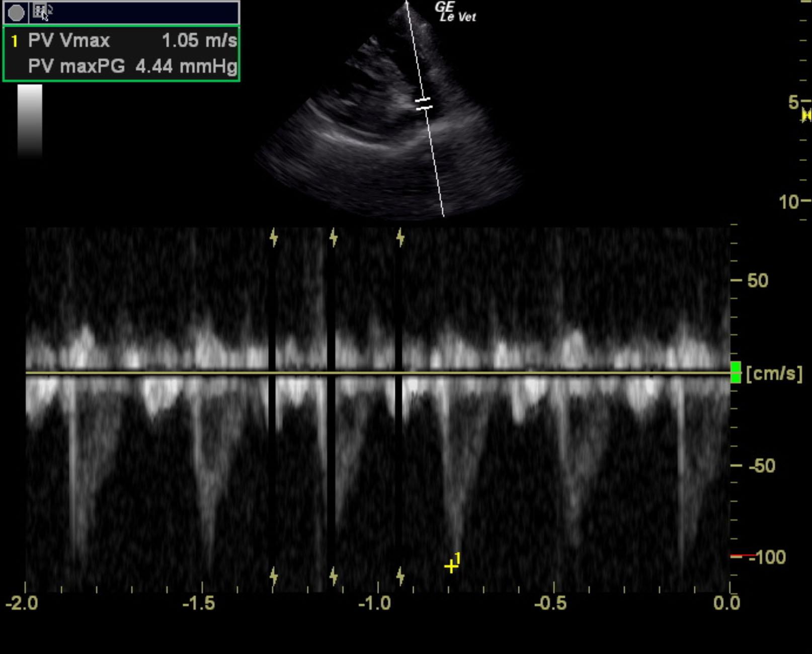Click the gray octagon icon in measurement header
Image resolution: width=812 pixels, height=654 pixels.
[16, 13]
